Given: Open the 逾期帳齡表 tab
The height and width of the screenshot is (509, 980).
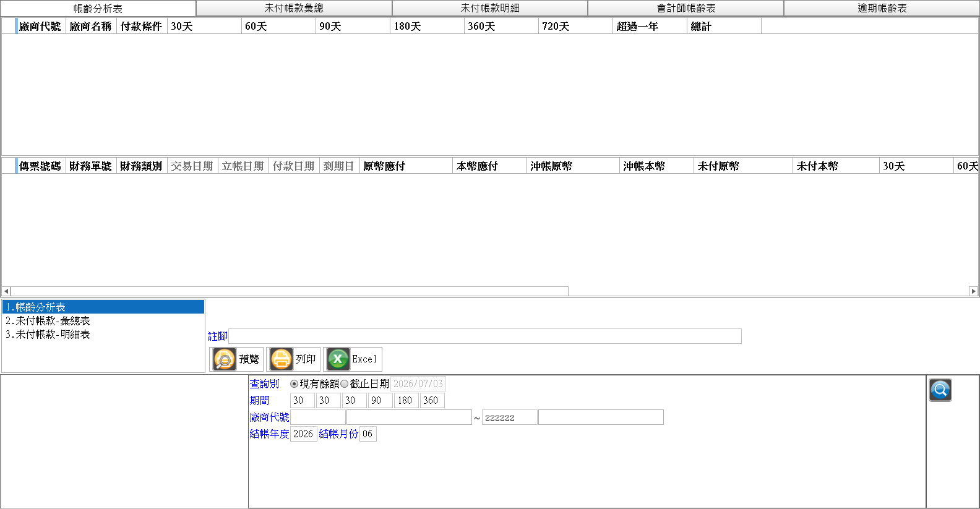Looking at the screenshot, I should (882, 8).
